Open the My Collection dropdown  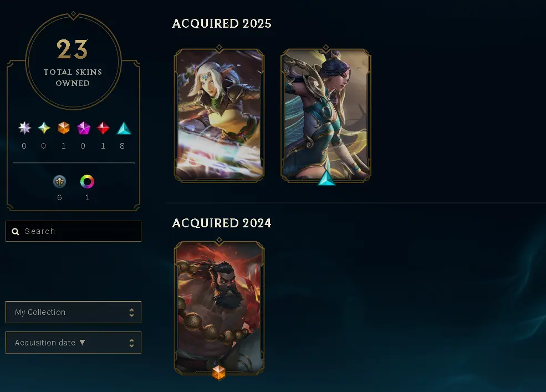click(74, 312)
